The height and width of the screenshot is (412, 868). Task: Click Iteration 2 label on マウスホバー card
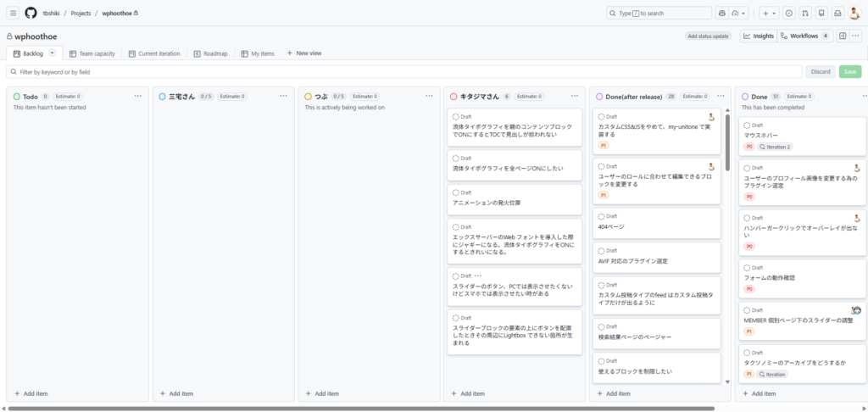tap(775, 147)
